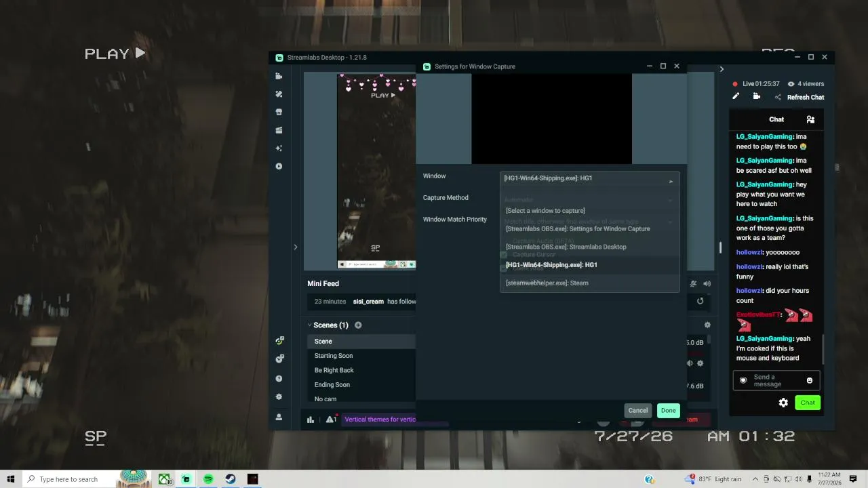
Task: Select the 'Starting Soon' scene
Action: (x=361, y=356)
